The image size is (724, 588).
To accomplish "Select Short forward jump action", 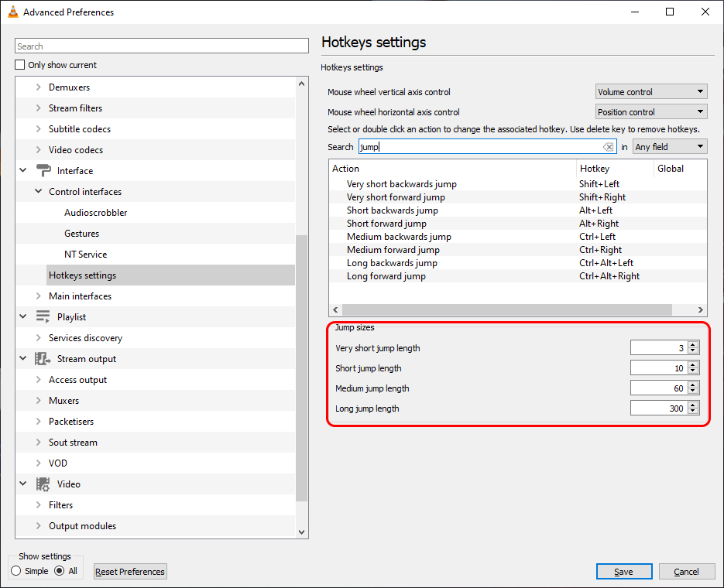I will (518, 224).
